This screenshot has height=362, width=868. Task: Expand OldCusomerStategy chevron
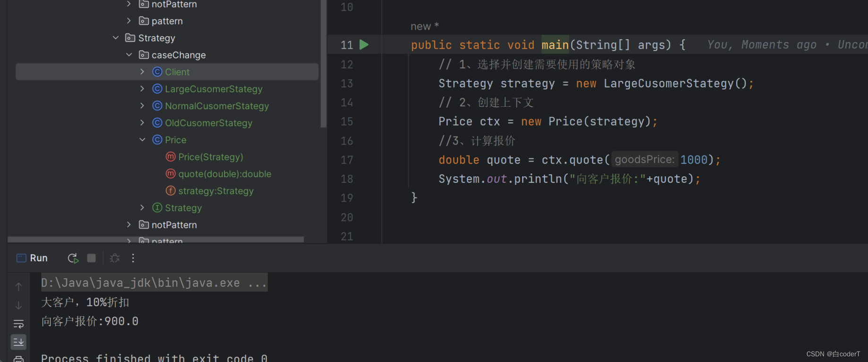[x=142, y=123]
